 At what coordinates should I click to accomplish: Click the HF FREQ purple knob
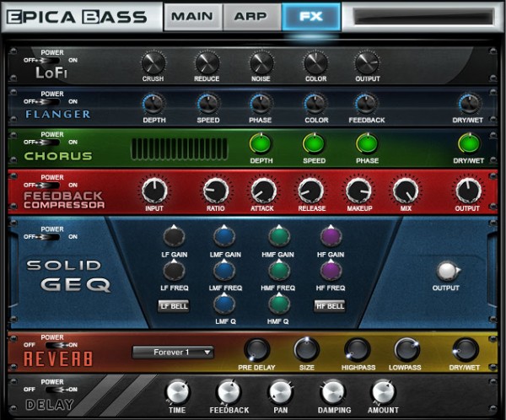331,270
